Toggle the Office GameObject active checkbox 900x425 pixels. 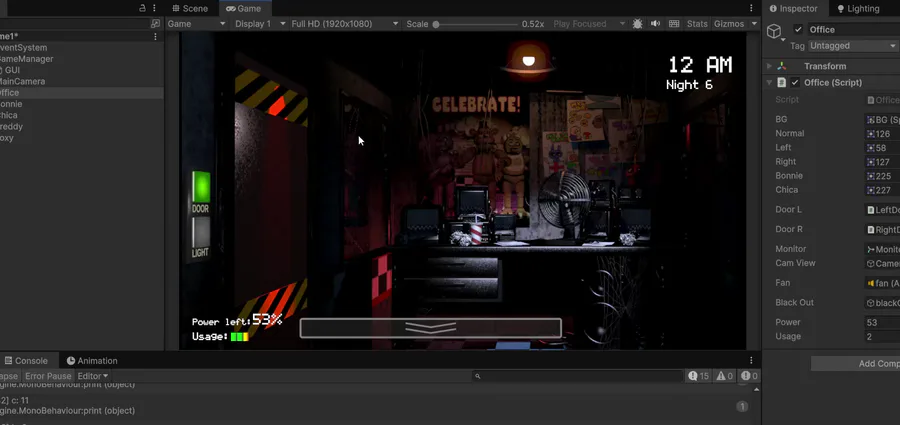(x=798, y=29)
